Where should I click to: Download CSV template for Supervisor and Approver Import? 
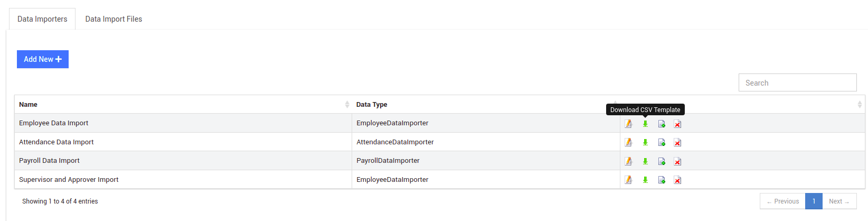[645, 180]
